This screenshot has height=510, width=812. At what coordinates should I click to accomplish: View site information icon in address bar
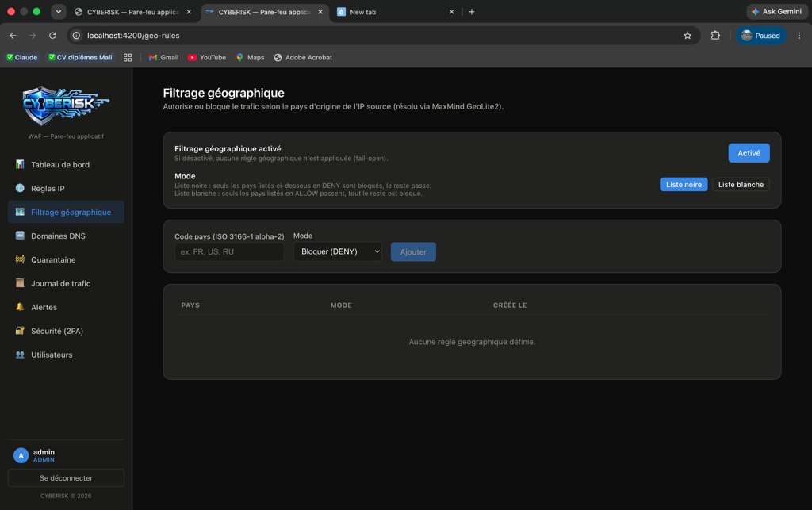[76, 35]
